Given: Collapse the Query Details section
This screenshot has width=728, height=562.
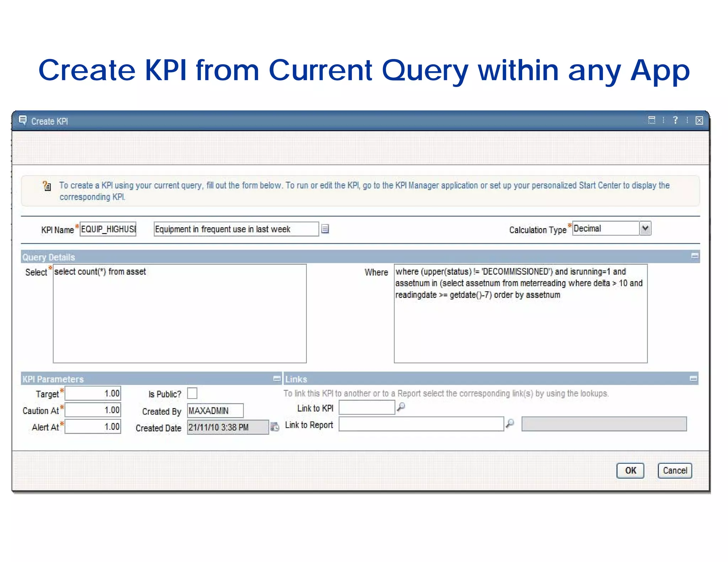Looking at the screenshot, I should (694, 256).
